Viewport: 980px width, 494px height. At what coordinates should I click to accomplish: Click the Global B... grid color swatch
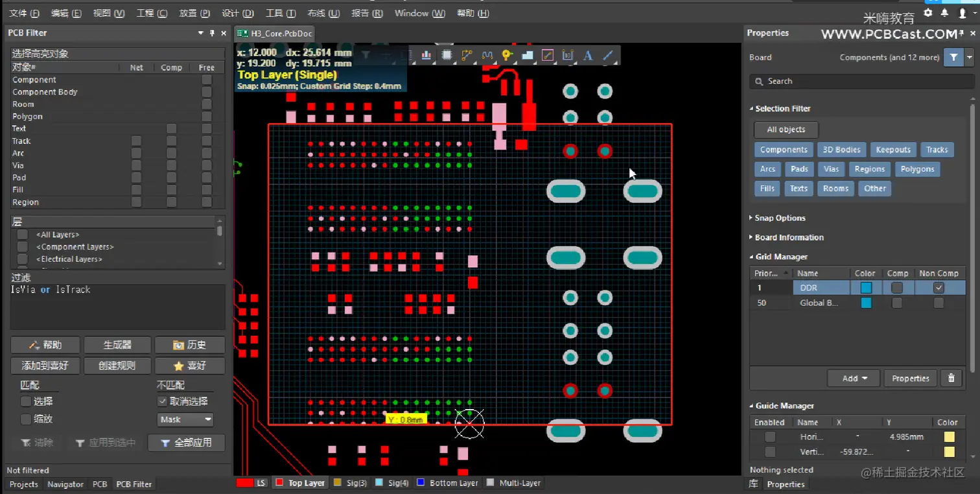[x=866, y=303]
